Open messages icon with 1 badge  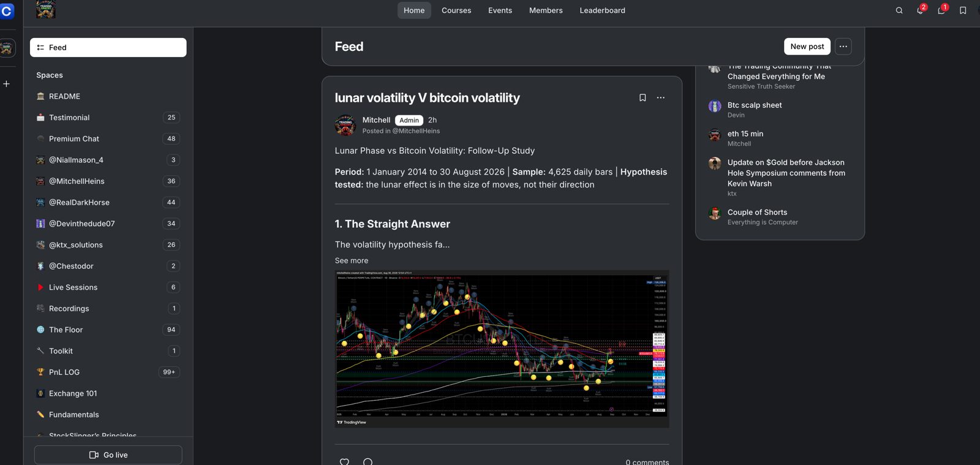[942, 10]
